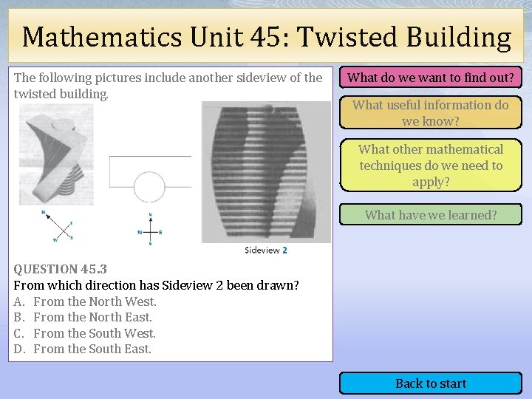Open 'What useful information do we know?' button

tap(431, 112)
